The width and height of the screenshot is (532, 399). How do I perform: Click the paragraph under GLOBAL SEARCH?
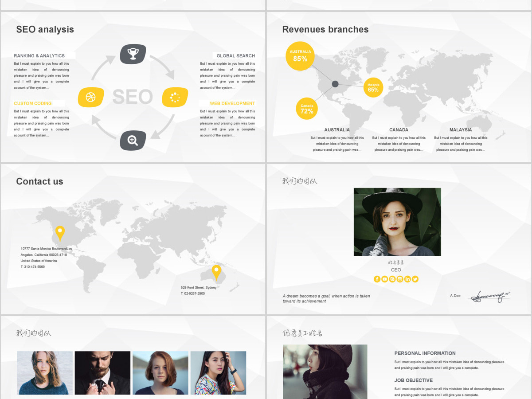(x=227, y=76)
